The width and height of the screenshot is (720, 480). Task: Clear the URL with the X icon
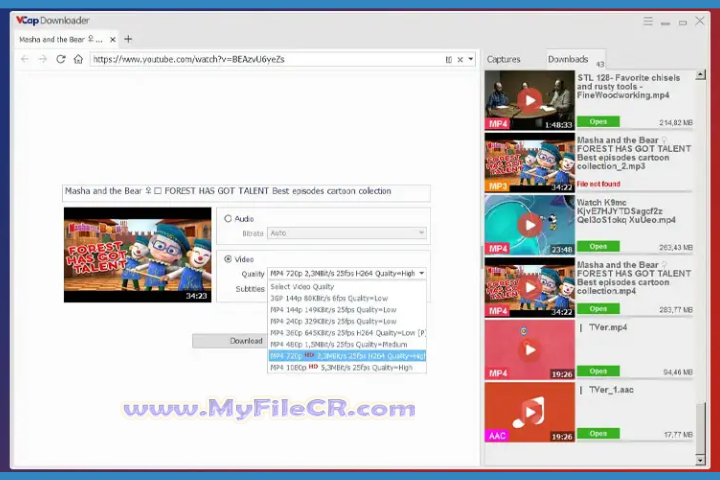click(x=460, y=60)
